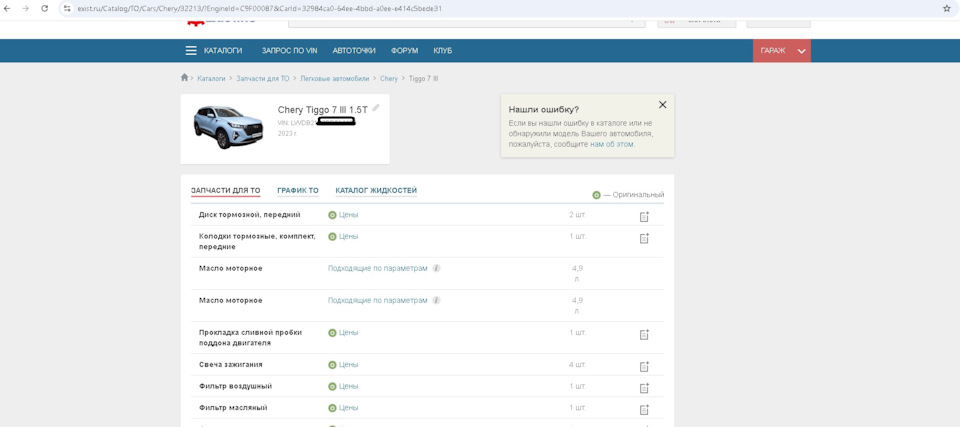
Task: Open Цены for Фильтр воздушный
Action: pyautogui.click(x=348, y=387)
